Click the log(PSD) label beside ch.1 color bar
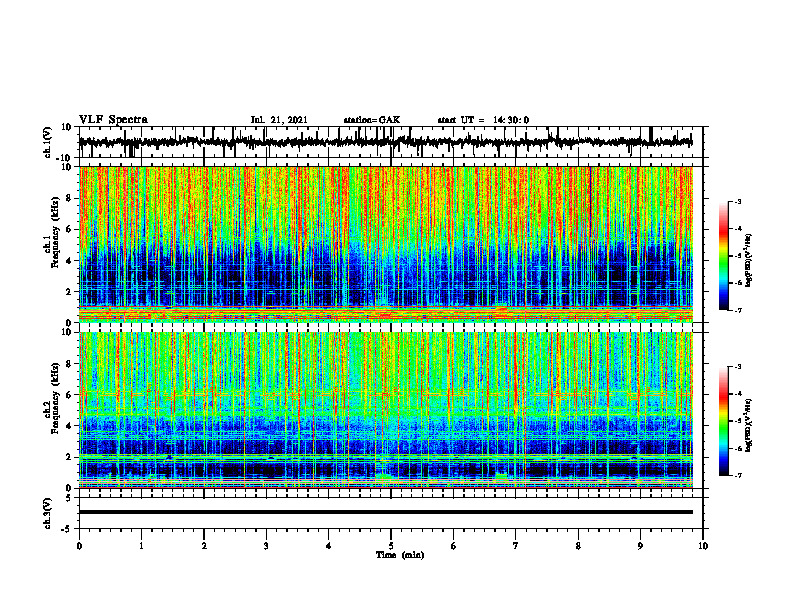Screen dimensions: 792x612 tap(749, 261)
